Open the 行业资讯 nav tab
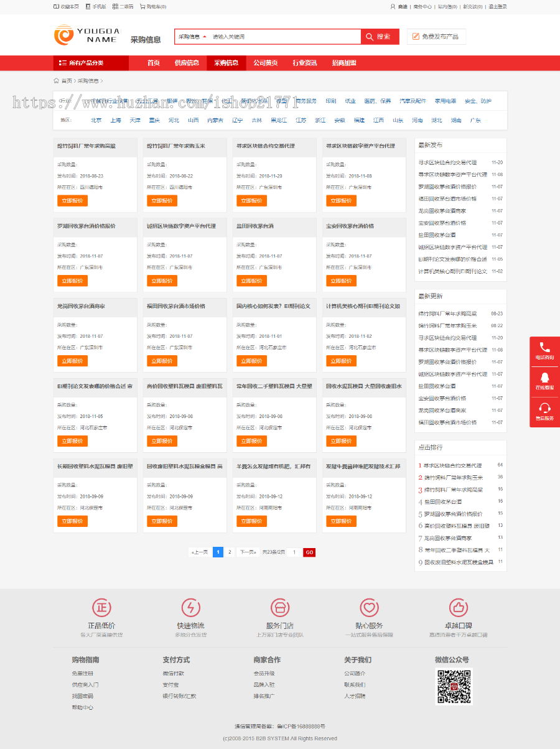 tap(305, 63)
